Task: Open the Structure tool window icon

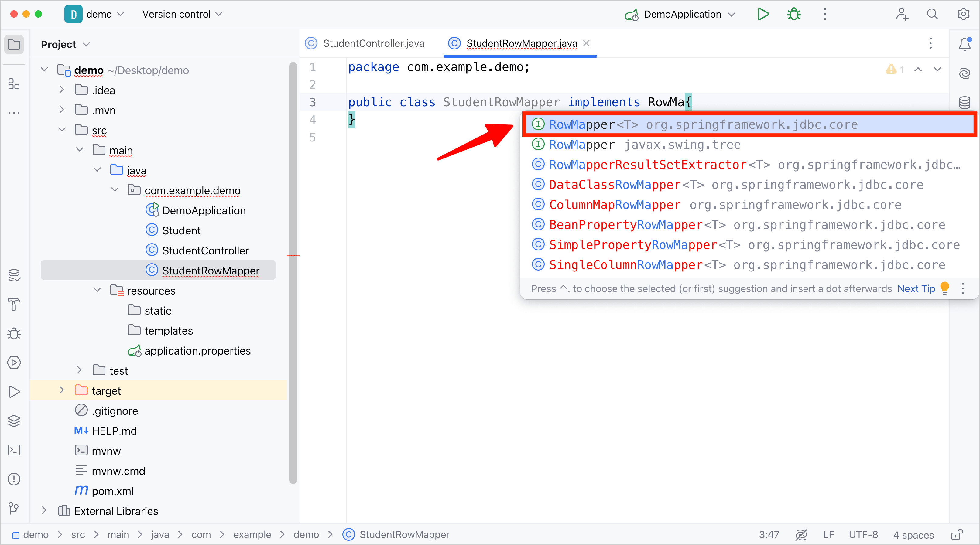Action: [x=14, y=84]
